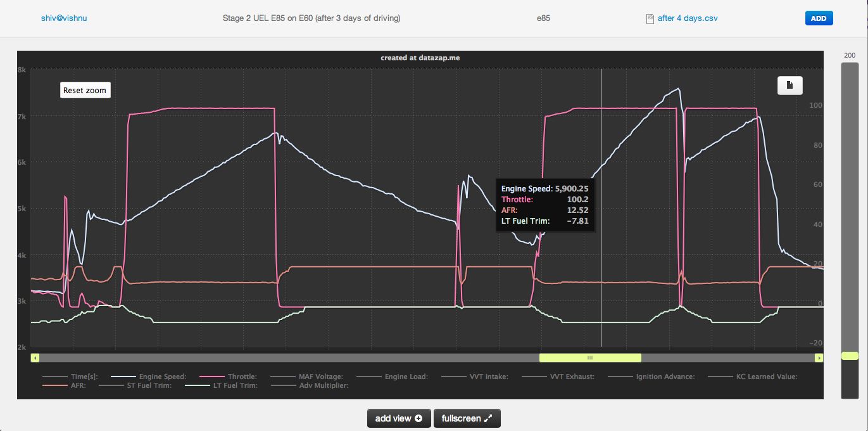
Task: Open the chart export menu icon
Action: 789,85
